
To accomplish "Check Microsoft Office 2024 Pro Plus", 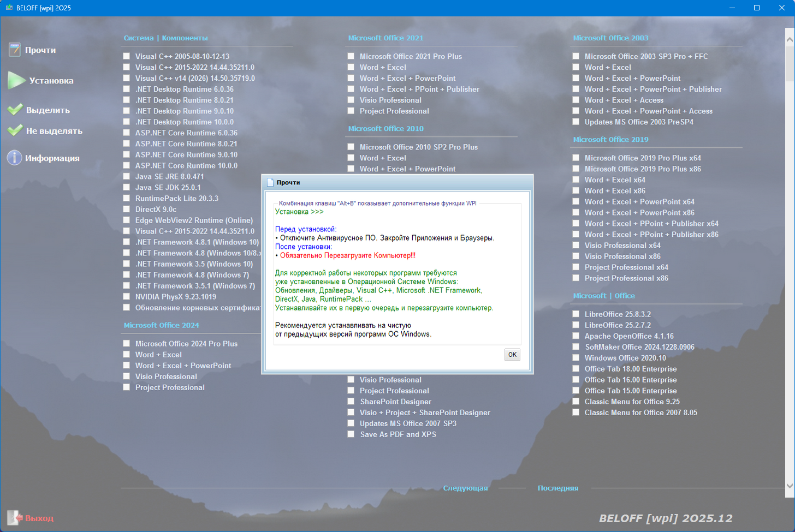I will 127,343.
